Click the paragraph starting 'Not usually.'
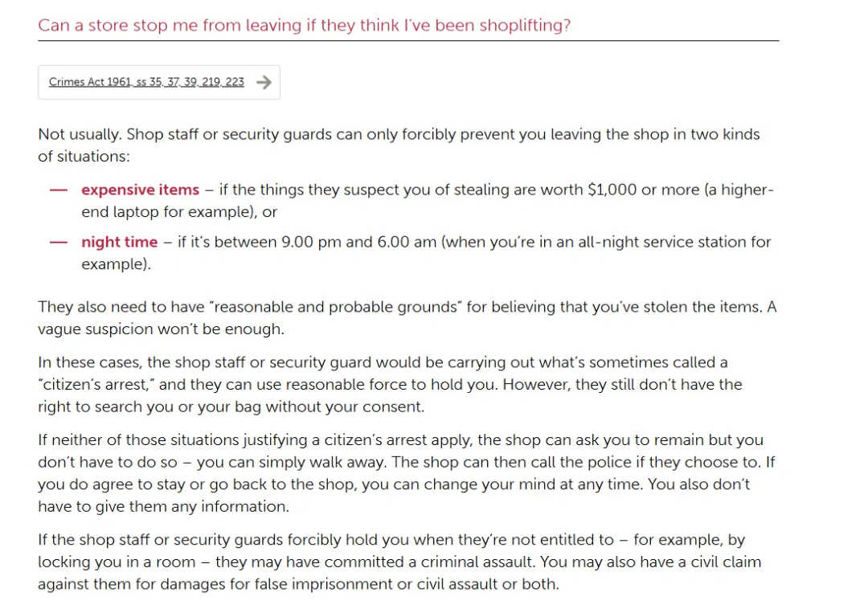The width and height of the screenshot is (868, 613). click(399, 145)
